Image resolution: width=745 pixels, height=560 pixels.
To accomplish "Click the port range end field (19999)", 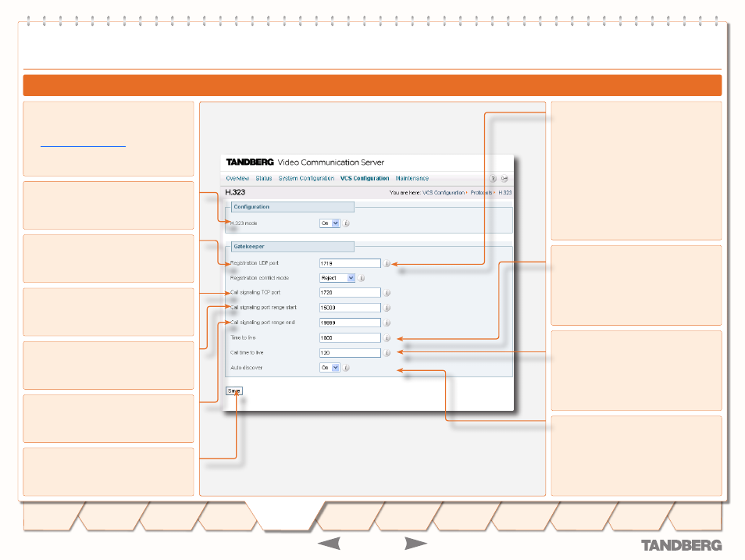I will pos(350,323).
